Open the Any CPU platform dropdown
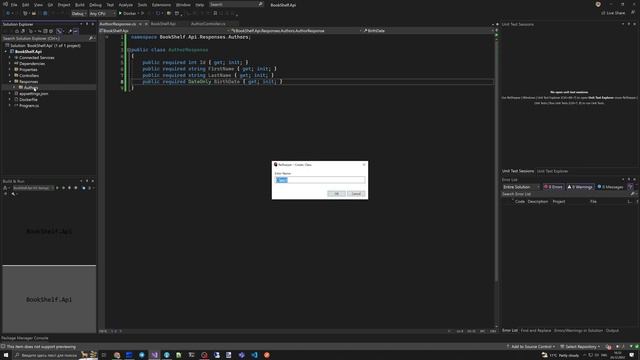This screenshot has width=640, height=360. coord(102,13)
